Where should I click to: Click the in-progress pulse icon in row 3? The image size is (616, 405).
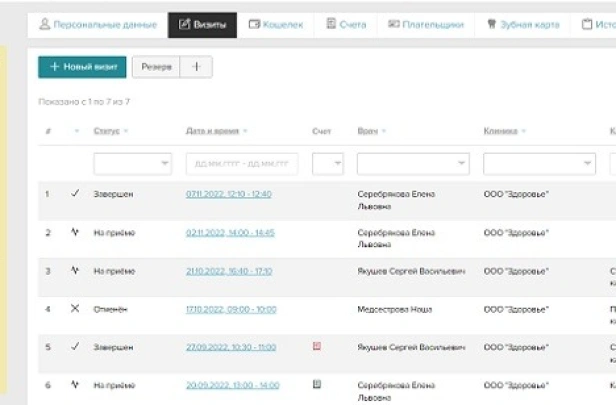tap(75, 270)
